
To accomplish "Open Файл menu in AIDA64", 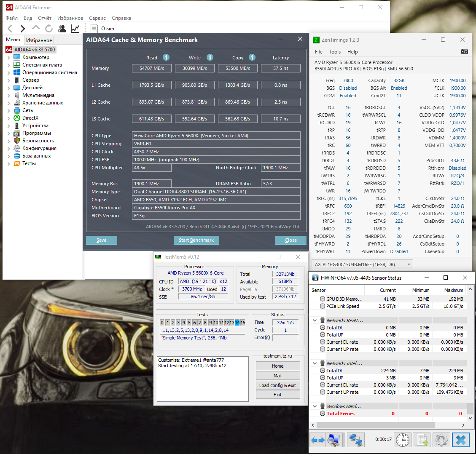I will [11, 18].
